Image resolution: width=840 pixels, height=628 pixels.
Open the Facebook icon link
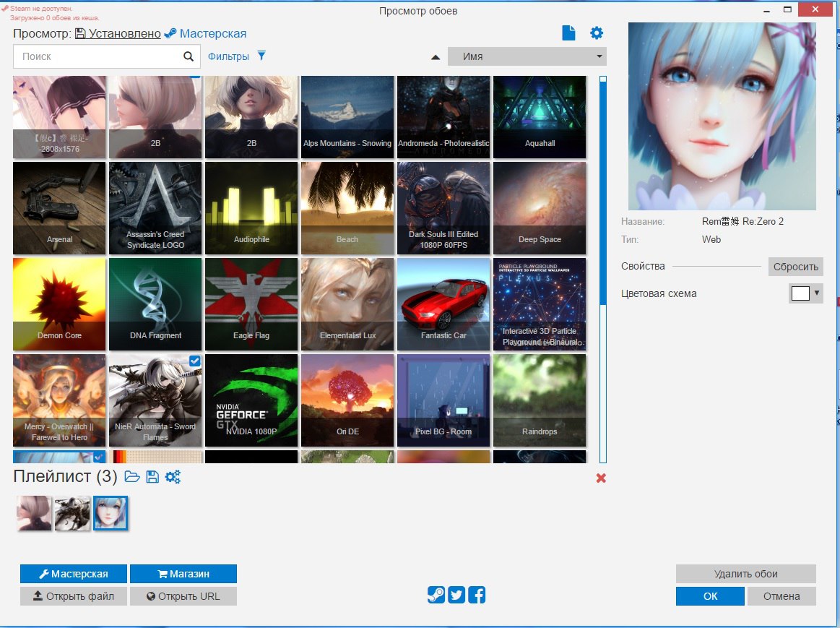[x=477, y=595]
